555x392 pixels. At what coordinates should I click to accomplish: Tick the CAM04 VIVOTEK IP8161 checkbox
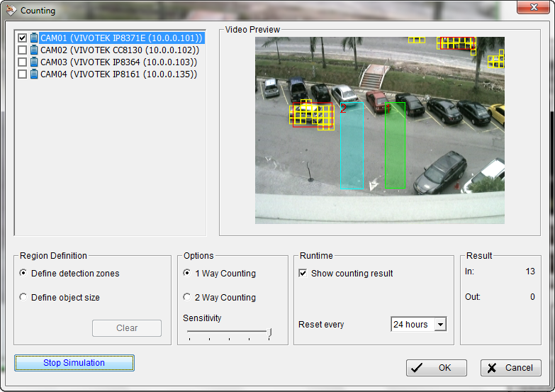pos(22,74)
